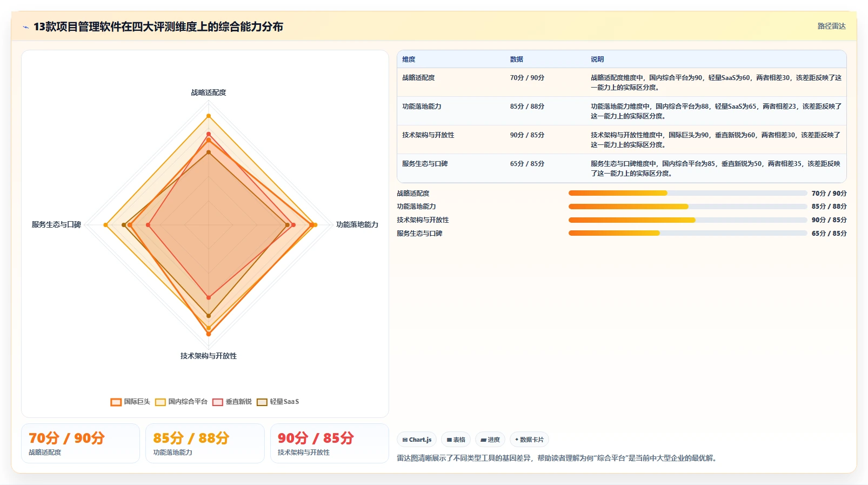Image resolution: width=868 pixels, height=485 pixels.
Task: Open the 85分 / 88分 功能落地能力 data card
Action: [x=205, y=443]
